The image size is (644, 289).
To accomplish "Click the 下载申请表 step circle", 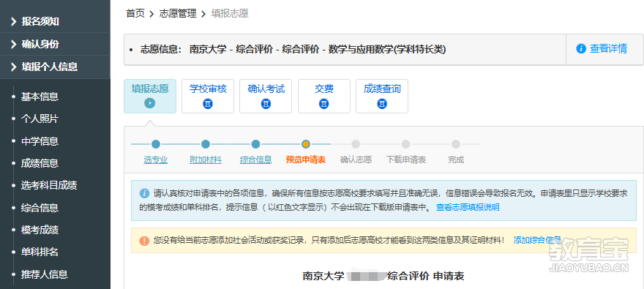I will (x=405, y=144).
